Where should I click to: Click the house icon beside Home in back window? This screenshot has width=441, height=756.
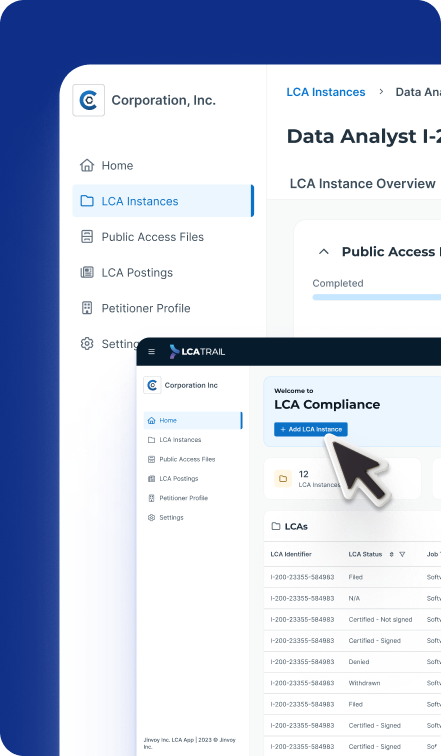tap(87, 165)
